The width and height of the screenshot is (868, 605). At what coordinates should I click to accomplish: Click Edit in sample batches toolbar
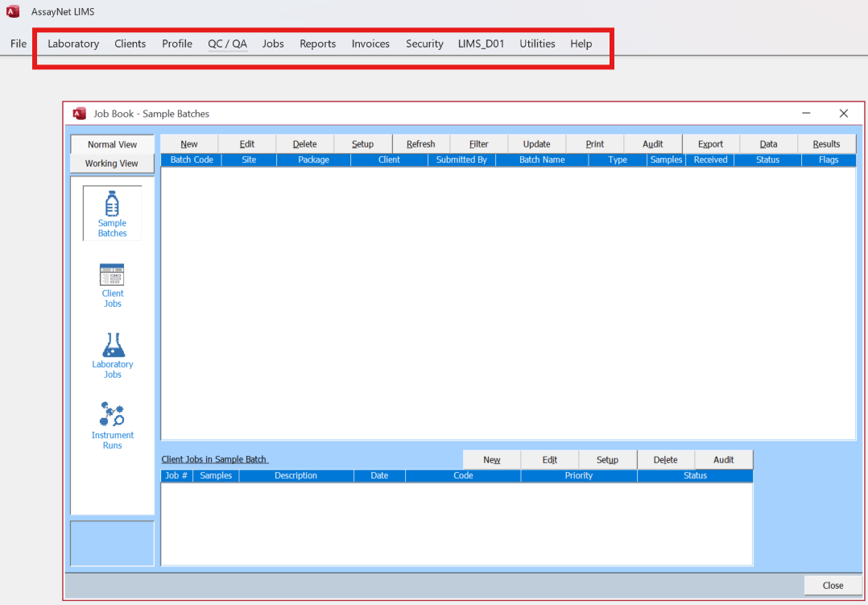[247, 144]
